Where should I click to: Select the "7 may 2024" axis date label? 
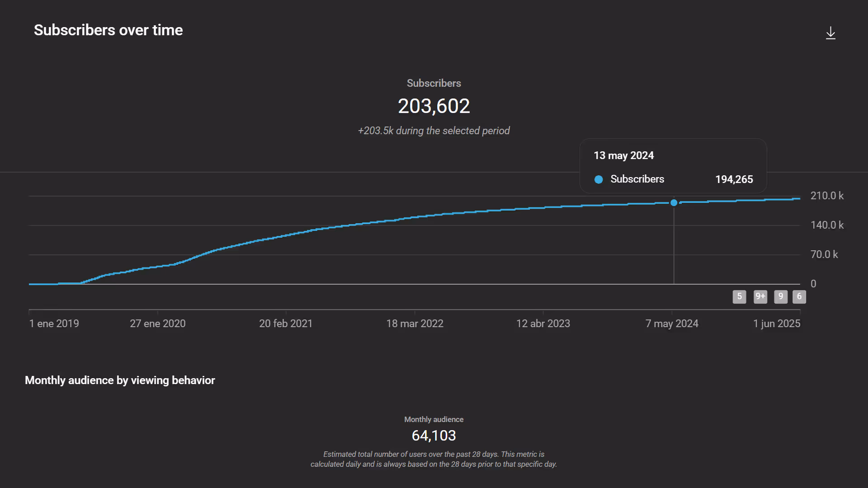pyautogui.click(x=672, y=323)
